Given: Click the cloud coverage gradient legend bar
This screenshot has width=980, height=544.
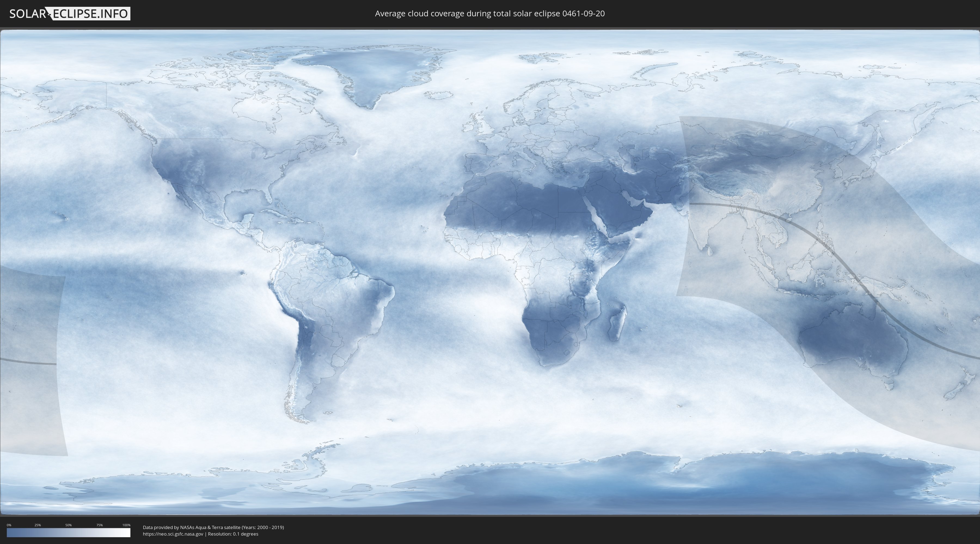Looking at the screenshot, I should pos(69,533).
